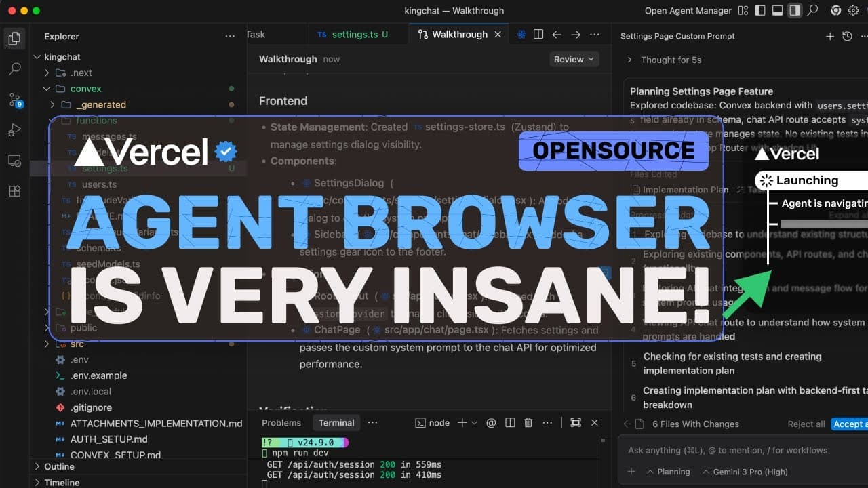
Task: Close the Walkthrough tab
Action: point(498,35)
